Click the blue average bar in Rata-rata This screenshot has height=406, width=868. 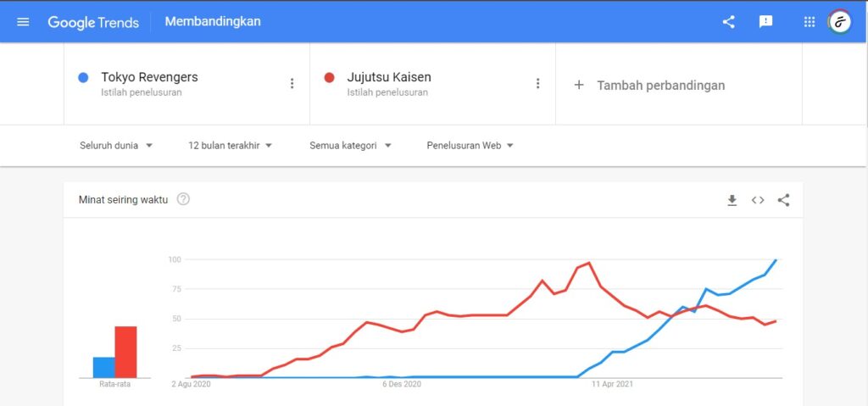pos(103,367)
